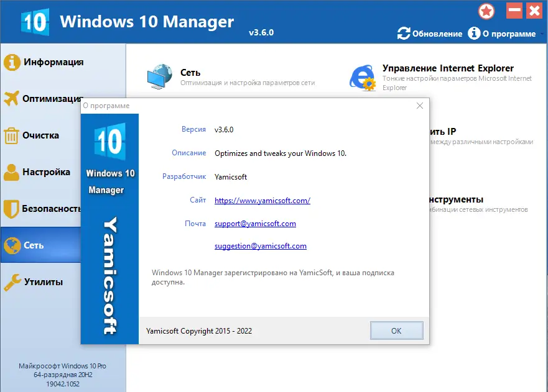The height and width of the screenshot is (392, 548).
Task: Click the Optimizes and tweaks description text
Action: coord(281,153)
